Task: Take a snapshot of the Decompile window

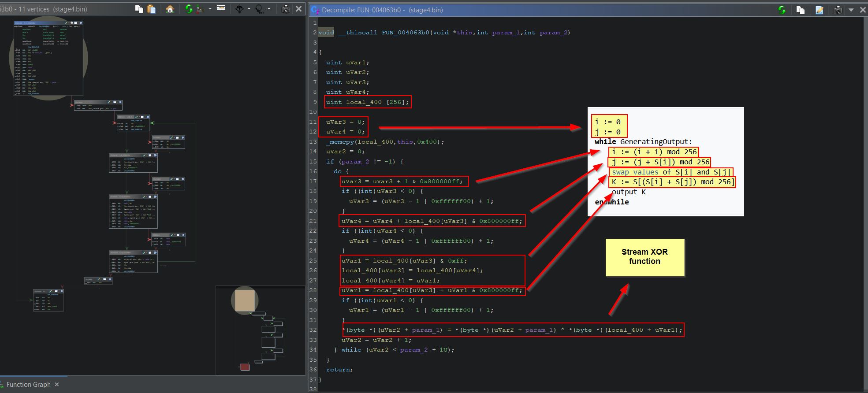Action: 838,10
